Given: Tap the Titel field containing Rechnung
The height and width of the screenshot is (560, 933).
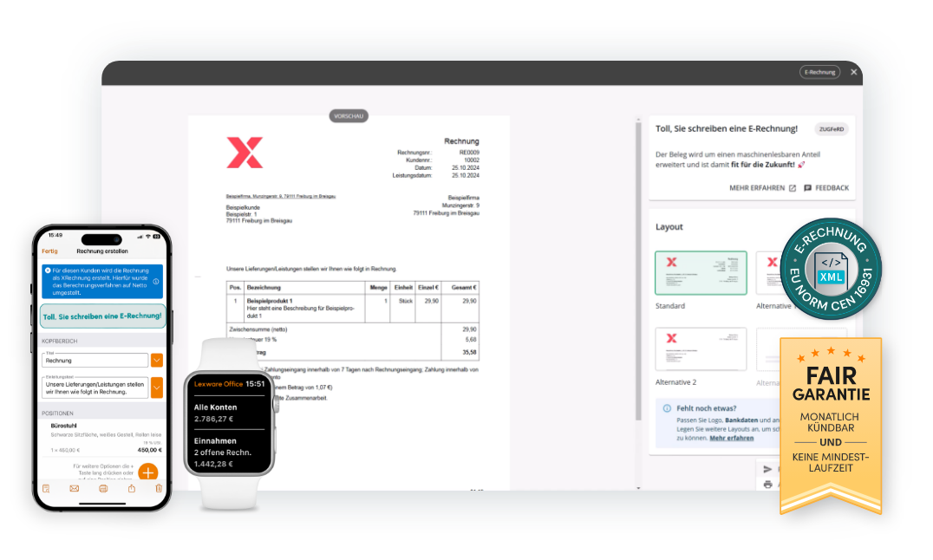Looking at the screenshot, I should [x=95, y=361].
